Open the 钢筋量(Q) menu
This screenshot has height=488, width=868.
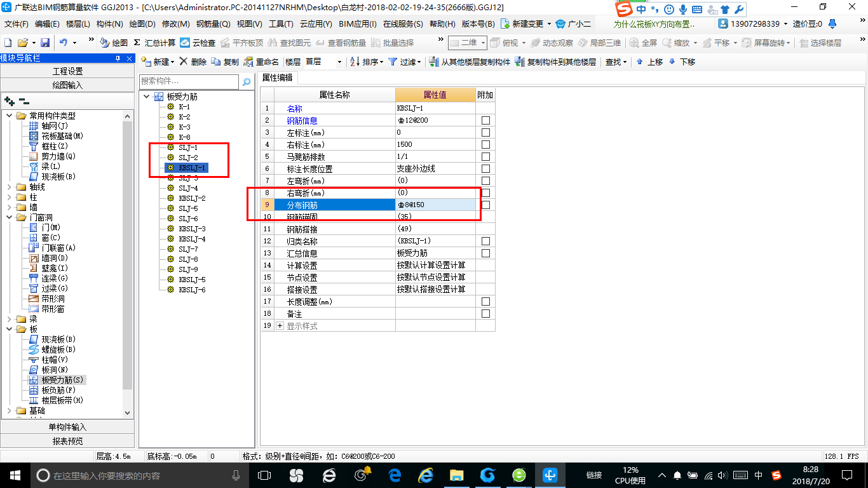pyautogui.click(x=213, y=24)
